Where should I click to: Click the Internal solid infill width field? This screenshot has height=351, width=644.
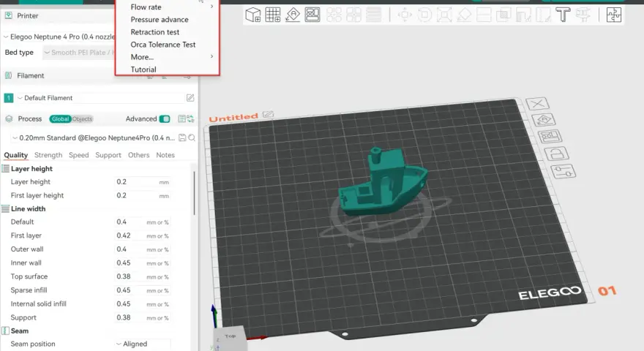143,303
